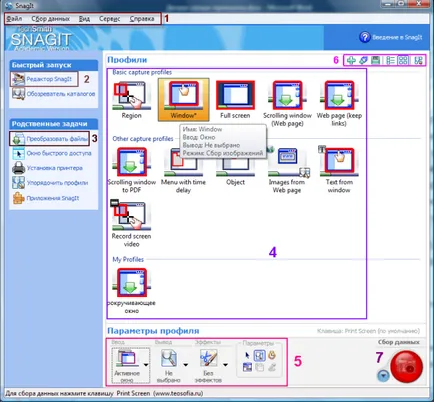Select the Record screen video profile

click(x=131, y=224)
